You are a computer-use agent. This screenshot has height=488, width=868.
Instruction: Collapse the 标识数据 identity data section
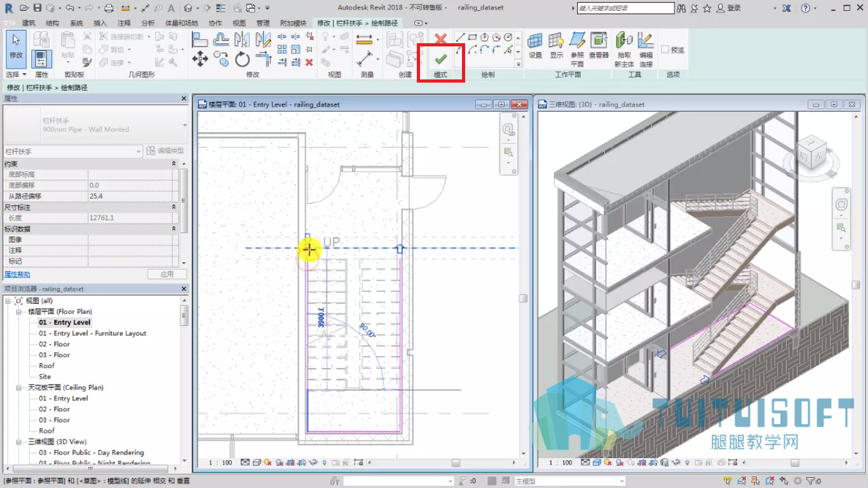point(174,229)
